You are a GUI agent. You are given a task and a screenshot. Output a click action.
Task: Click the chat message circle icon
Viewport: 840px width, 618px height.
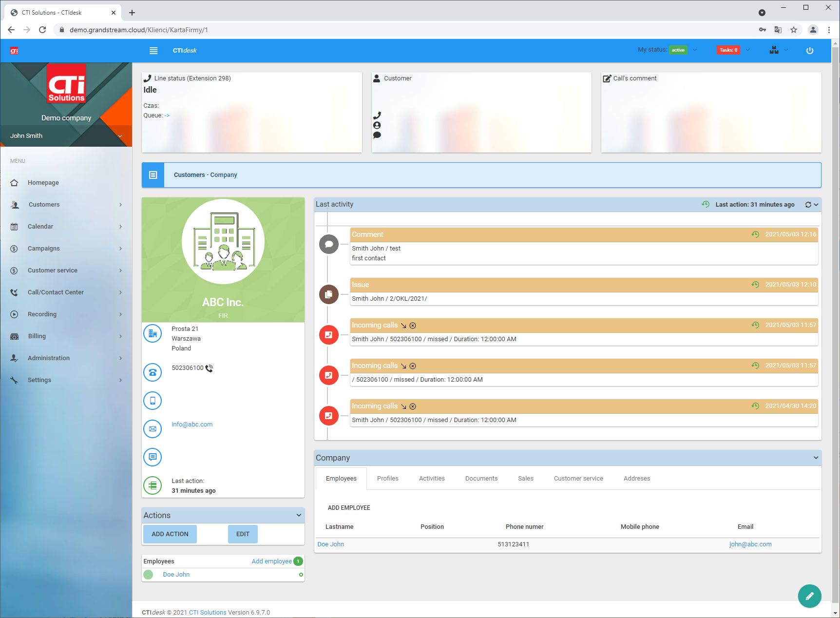coord(153,457)
